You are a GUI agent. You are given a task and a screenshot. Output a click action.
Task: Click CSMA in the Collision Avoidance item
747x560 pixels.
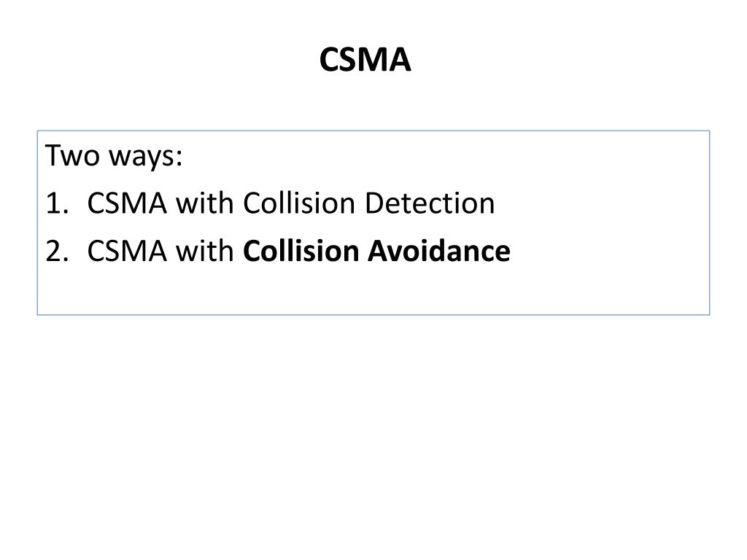(x=127, y=251)
